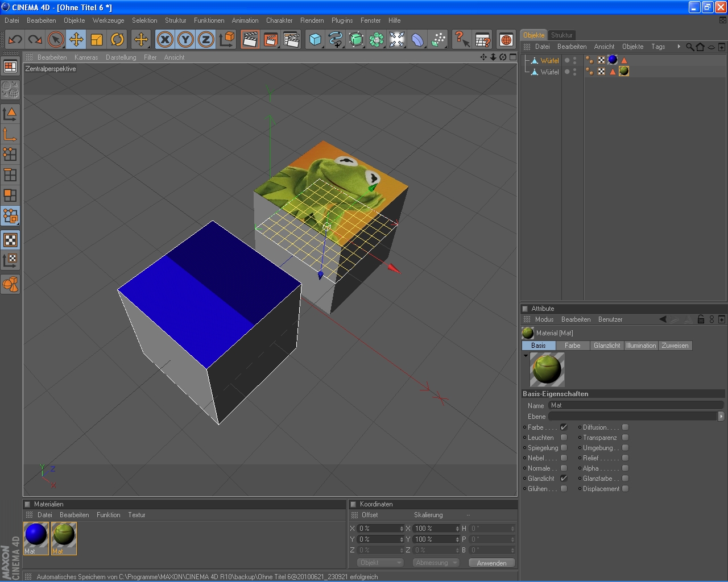Enable the Relief channel checkbox
The image size is (728, 582).
pos(625,458)
